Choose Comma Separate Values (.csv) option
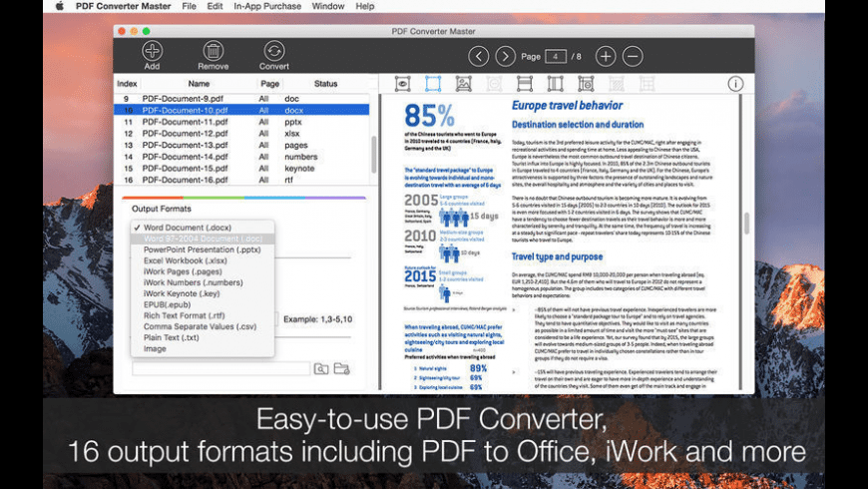 coord(203,326)
